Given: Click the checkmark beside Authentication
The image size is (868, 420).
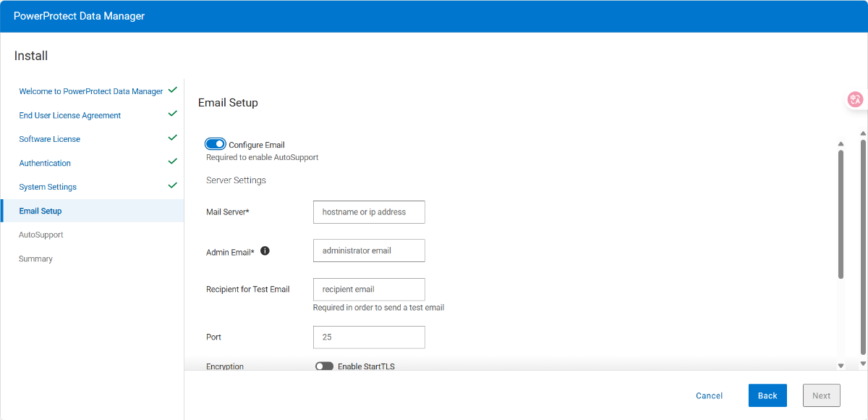Looking at the screenshot, I should tap(172, 161).
